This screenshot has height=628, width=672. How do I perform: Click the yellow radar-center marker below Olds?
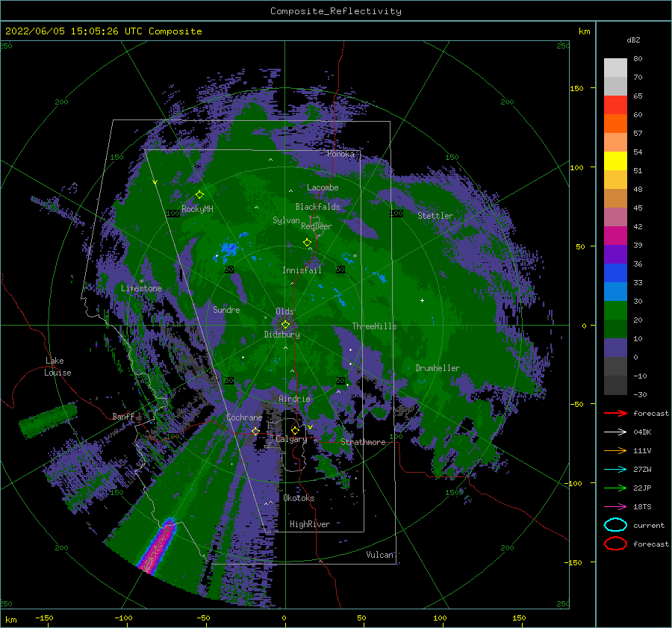click(x=285, y=325)
